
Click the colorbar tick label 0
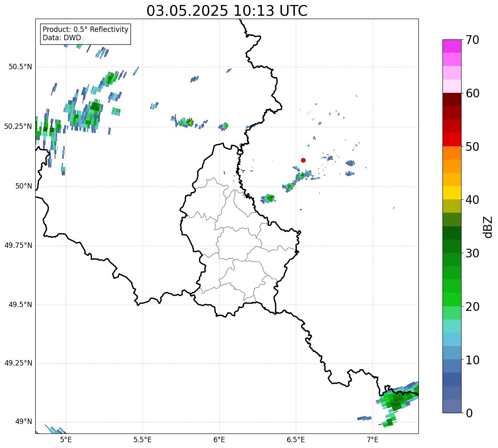coord(469,413)
